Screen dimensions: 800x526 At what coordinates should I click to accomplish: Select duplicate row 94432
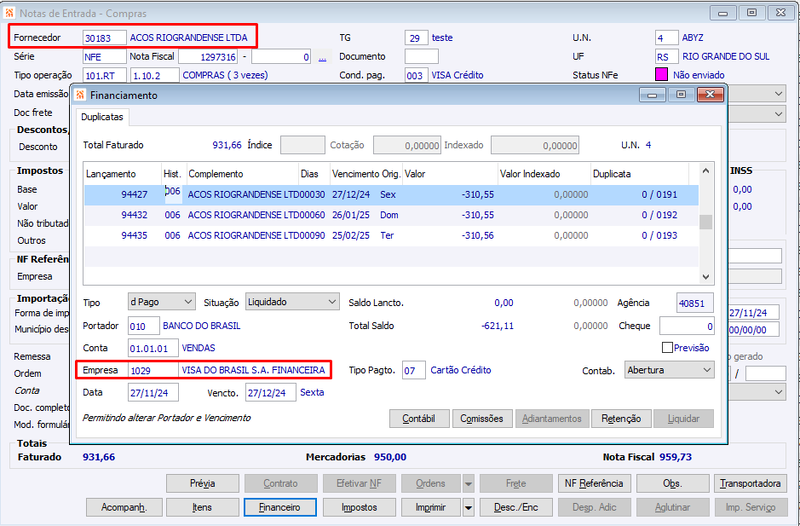391,215
